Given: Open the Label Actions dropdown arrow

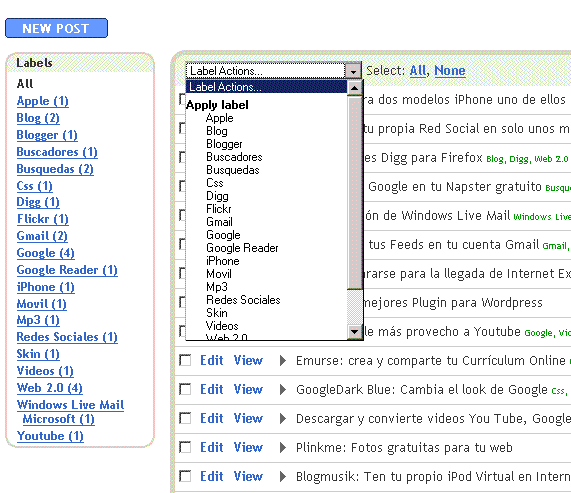Looking at the screenshot, I should (x=353, y=71).
